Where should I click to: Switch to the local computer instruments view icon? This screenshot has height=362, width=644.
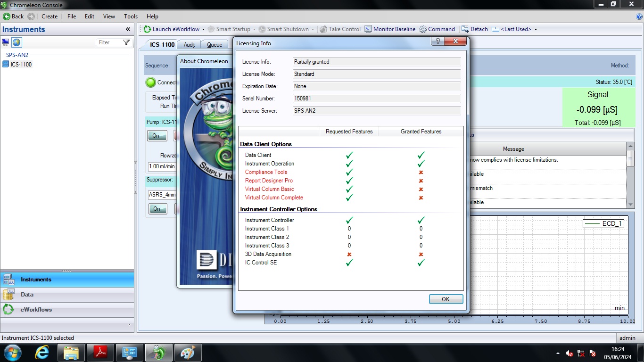click(x=6, y=42)
